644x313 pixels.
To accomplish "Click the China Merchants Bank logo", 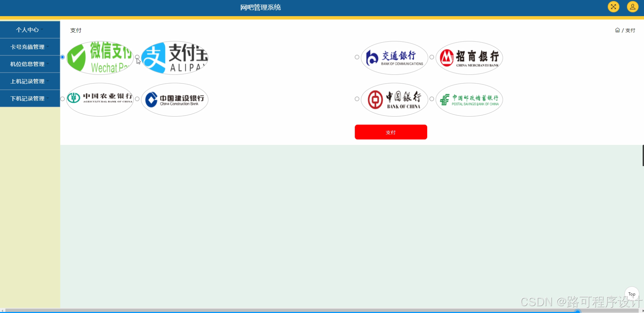I will click(469, 57).
